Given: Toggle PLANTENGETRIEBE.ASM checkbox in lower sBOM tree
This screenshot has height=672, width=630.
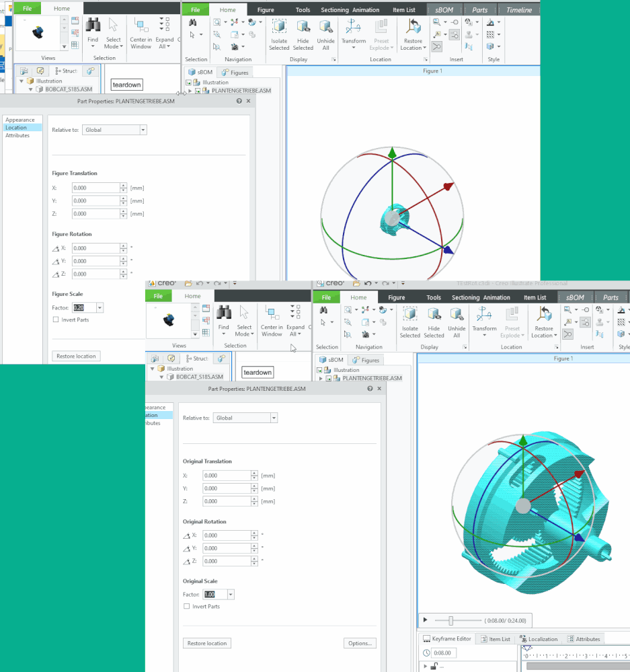Looking at the screenshot, I should 329,379.
